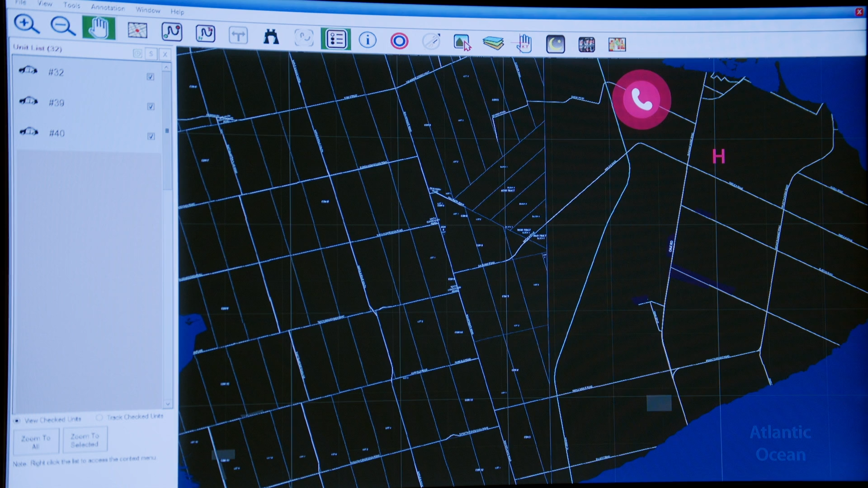This screenshot has height=488, width=868.
Task: Select the Zoom In magnifier tool
Action: [26, 24]
